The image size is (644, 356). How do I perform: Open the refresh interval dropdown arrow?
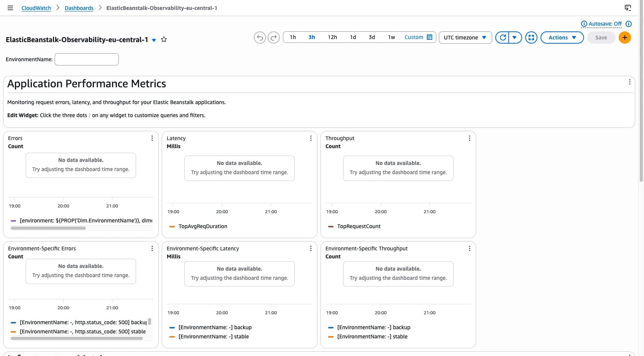515,38
